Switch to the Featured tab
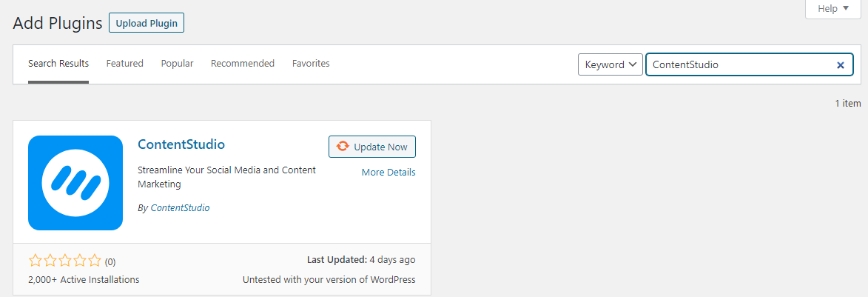 (x=124, y=64)
